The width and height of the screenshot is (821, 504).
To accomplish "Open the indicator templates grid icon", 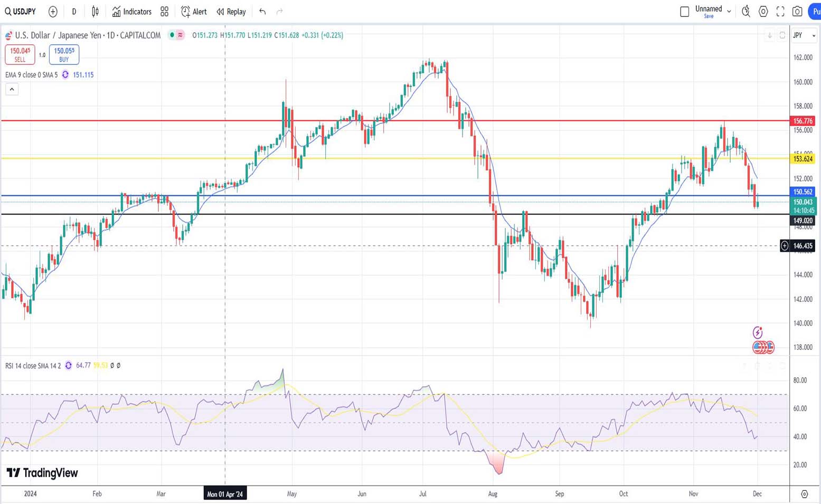I will 165,12.
